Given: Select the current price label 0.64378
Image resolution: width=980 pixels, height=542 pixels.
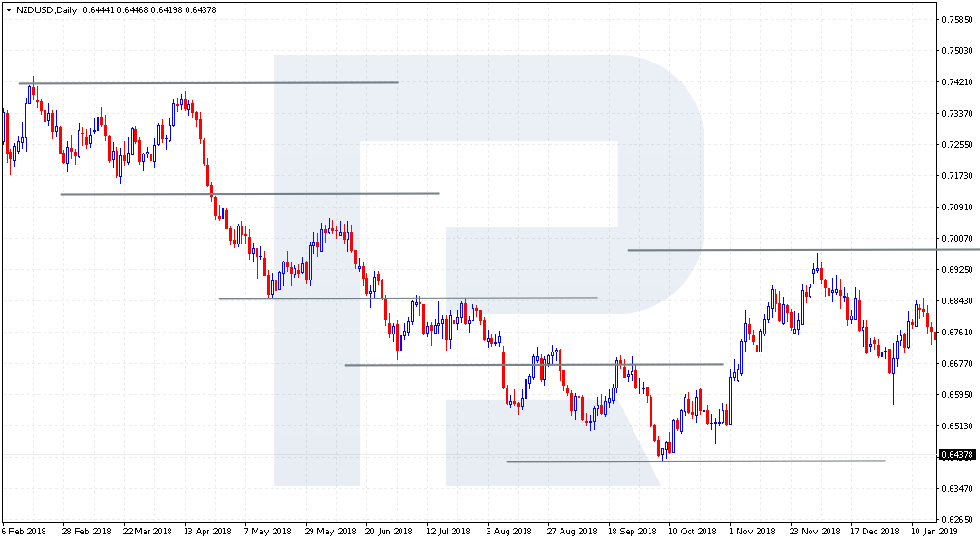Looking at the screenshot, I should (x=957, y=455).
